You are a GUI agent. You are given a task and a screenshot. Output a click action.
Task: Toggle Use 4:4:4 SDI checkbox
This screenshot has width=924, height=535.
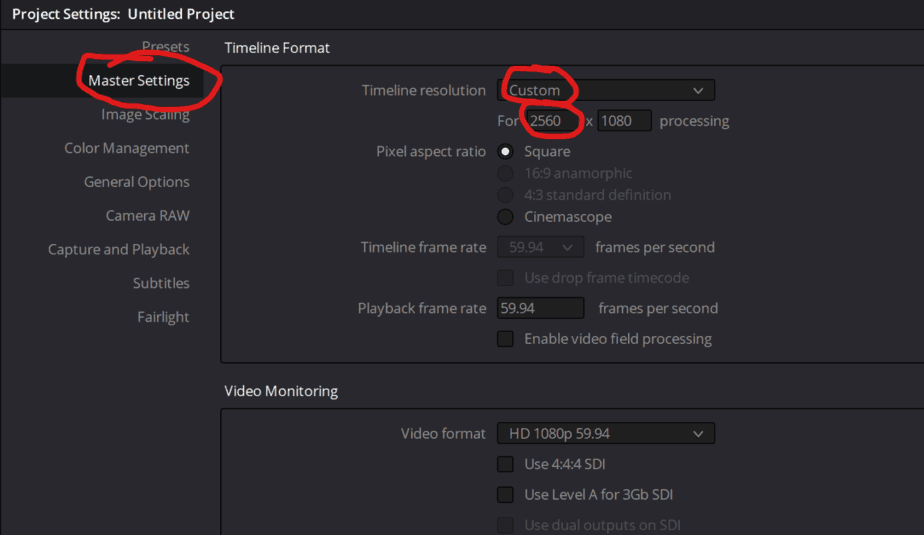pyautogui.click(x=505, y=464)
